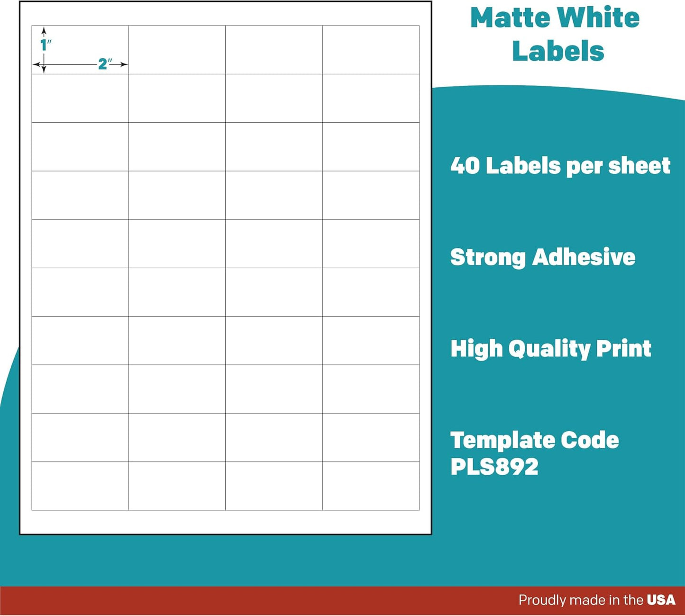Click the bottom-right label cell on the sheet
685x616 pixels.
[372, 486]
